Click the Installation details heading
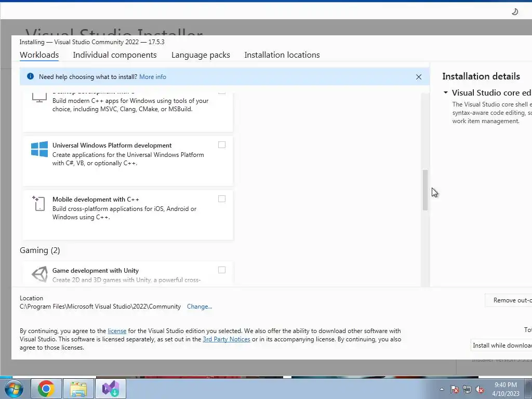This screenshot has height=399, width=532. point(481,76)
